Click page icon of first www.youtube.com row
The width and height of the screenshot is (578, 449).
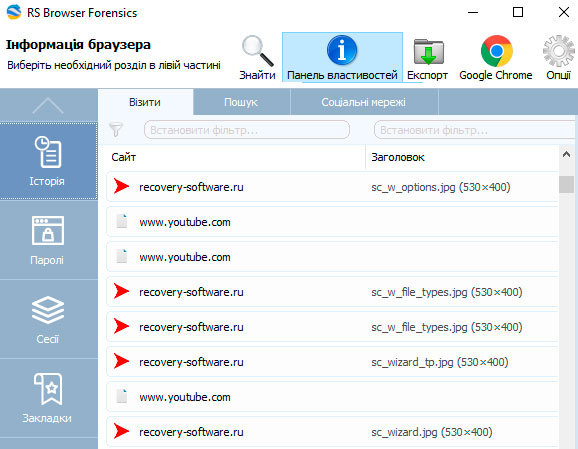pos(122,221)
